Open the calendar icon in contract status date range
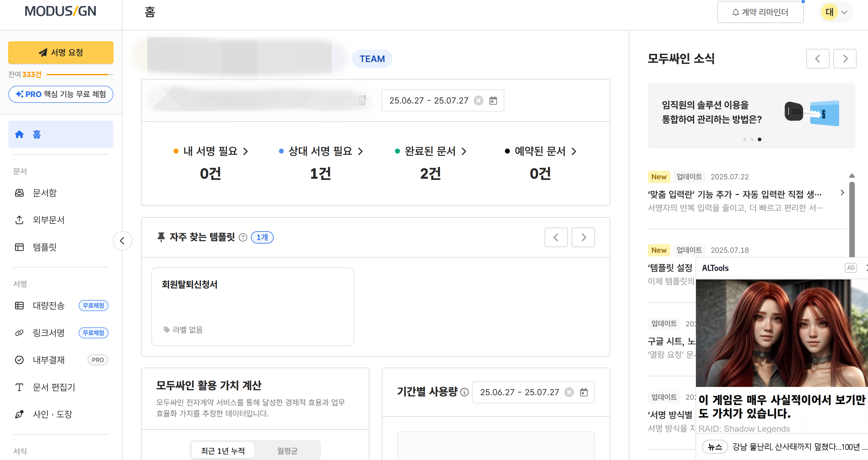This screenshot has height=460, width=868. pyautogui.click(x=493, y=100)
